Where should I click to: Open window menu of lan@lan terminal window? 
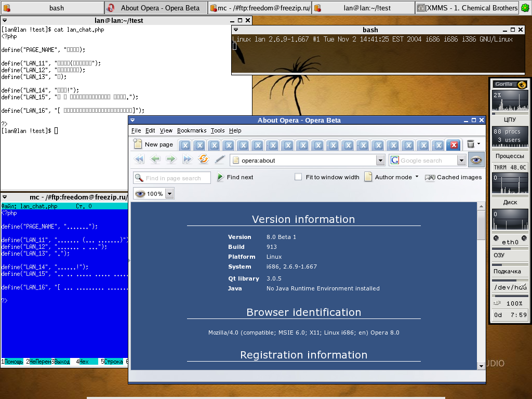click(5, 20)
